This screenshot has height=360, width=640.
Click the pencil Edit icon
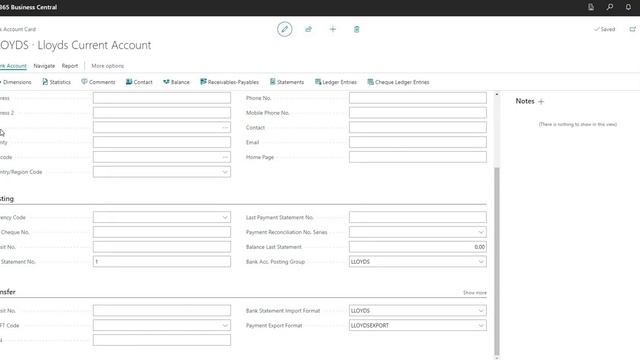click(x=284, y=29)
